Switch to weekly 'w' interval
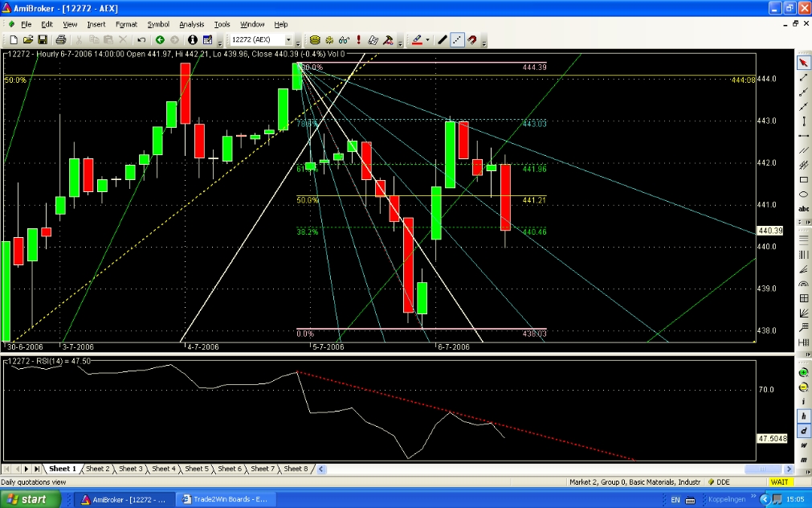 point(803,445)
